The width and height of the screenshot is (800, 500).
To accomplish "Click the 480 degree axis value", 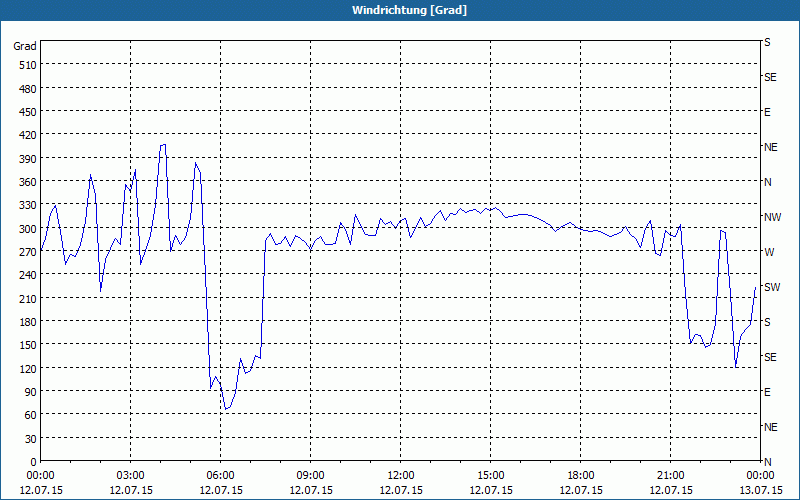I will click(x=29, y=89).
